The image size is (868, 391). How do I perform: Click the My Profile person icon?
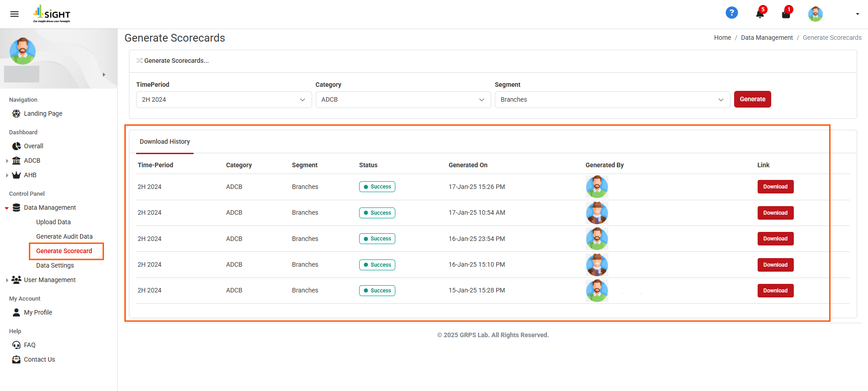(16, 312)
